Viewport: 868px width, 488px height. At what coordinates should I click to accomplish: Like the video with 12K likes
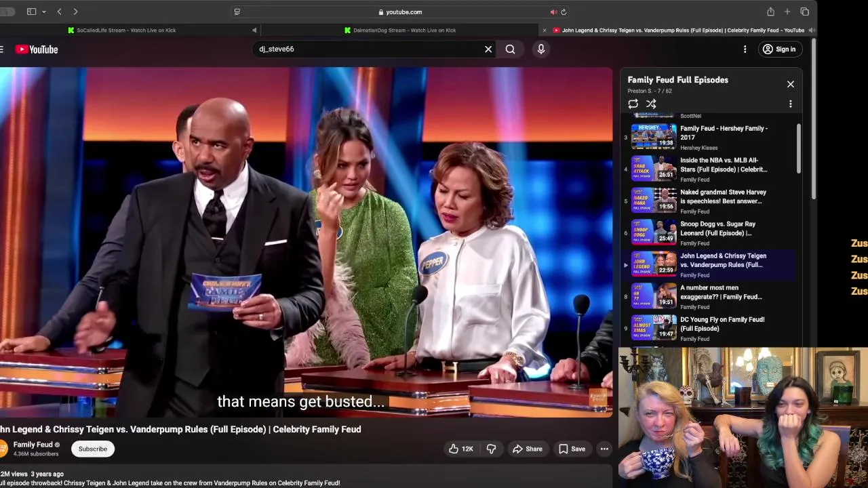[460, 449]
